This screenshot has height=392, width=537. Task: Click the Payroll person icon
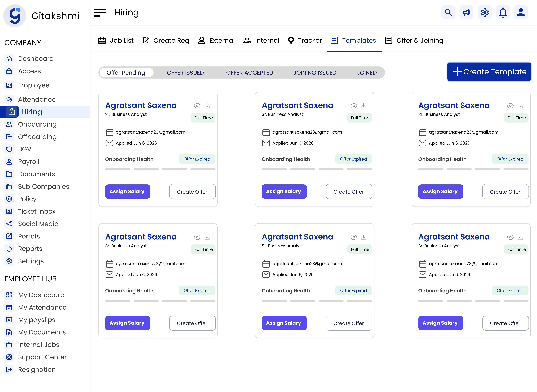click(9, 162)
